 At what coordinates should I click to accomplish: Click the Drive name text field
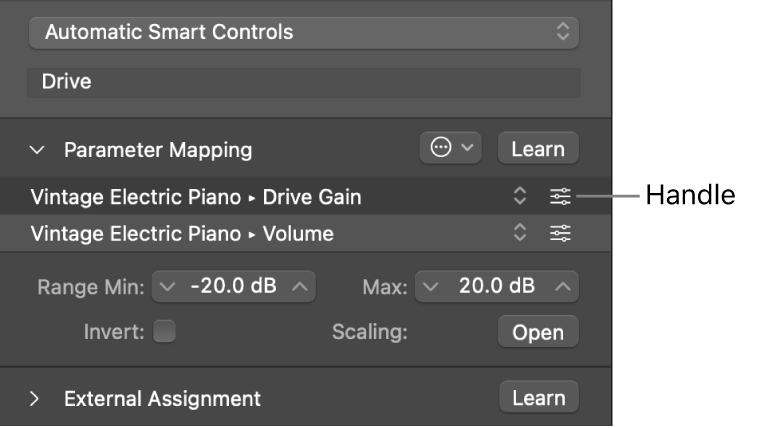(304, 82)
